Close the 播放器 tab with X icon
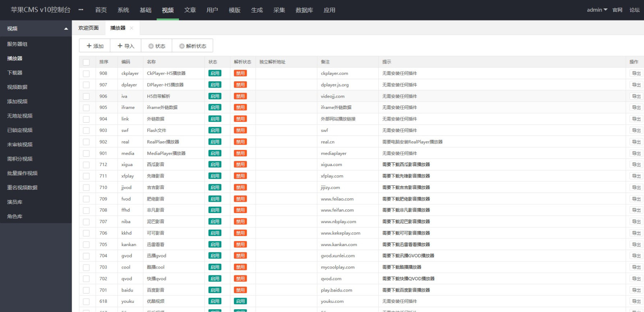644x312 pixels. [132, 28]
